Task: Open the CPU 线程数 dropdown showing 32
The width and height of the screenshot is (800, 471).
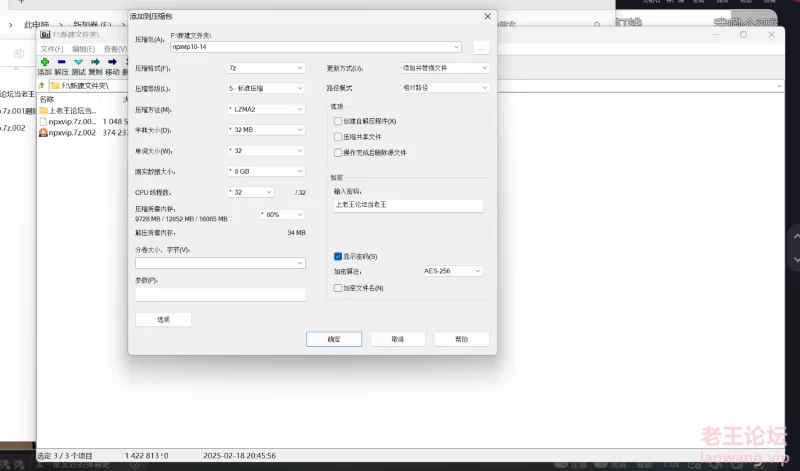Action: 251,192
